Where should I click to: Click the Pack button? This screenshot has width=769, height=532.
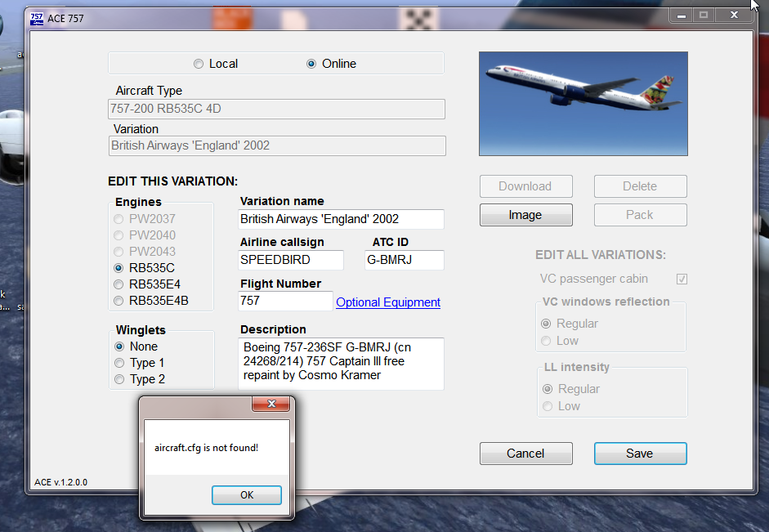(640, 215)
